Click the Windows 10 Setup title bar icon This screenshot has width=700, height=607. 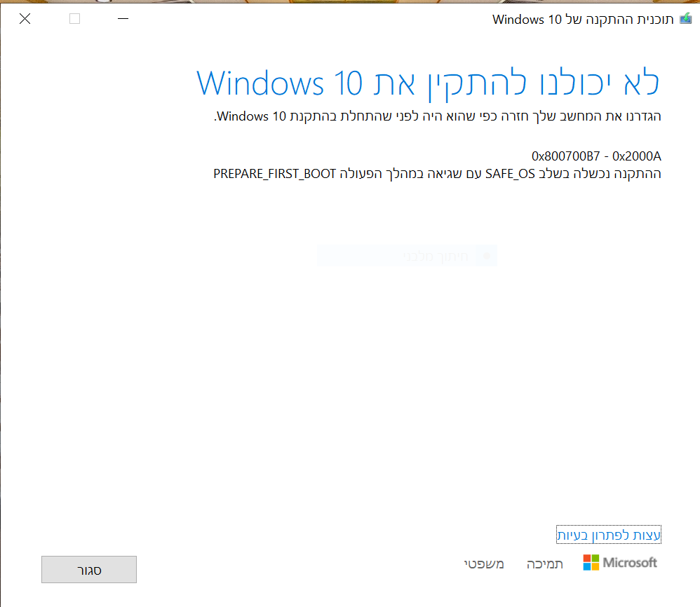(x=686, y=19)
